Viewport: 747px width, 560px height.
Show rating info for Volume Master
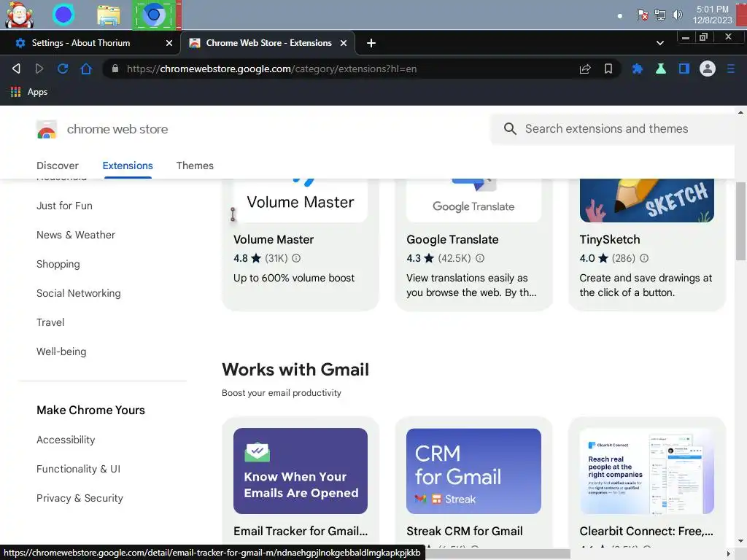point(296,258)
